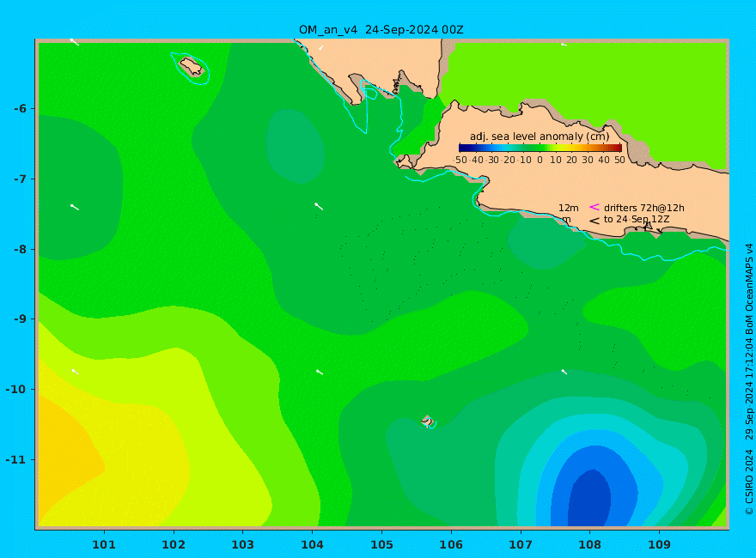This screenshot has width=756, height=558.
Task: Click the black arrow in the legend
Action: coord(594,221)
